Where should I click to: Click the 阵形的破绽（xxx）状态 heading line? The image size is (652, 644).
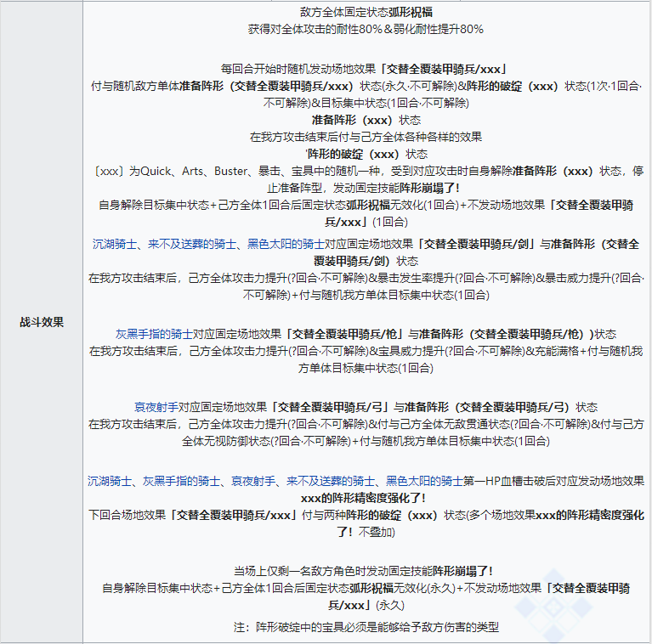366,154
